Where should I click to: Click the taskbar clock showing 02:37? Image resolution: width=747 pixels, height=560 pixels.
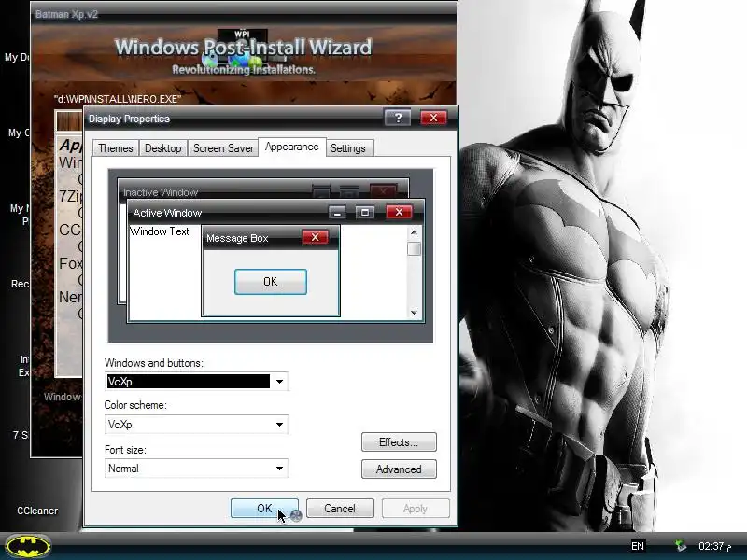[x=714, y=546]
